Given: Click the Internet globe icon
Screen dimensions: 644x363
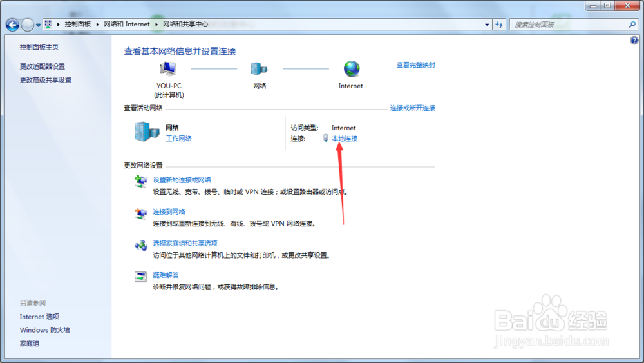Looking at the screenshot, I should coord(352,68).
